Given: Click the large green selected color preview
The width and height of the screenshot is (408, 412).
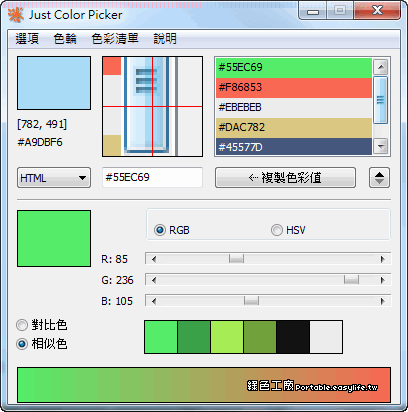Looking at the screenshot, I should [x=54, y=238].
